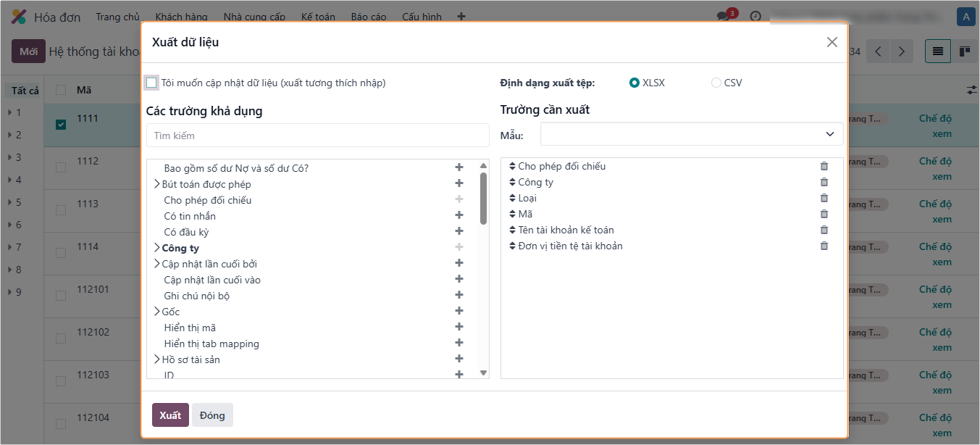The height and width of the screenshot is (445, 980).
Task: Add the 'Có tin nhắn' field using plus icon
Action: tap(458, 215)
